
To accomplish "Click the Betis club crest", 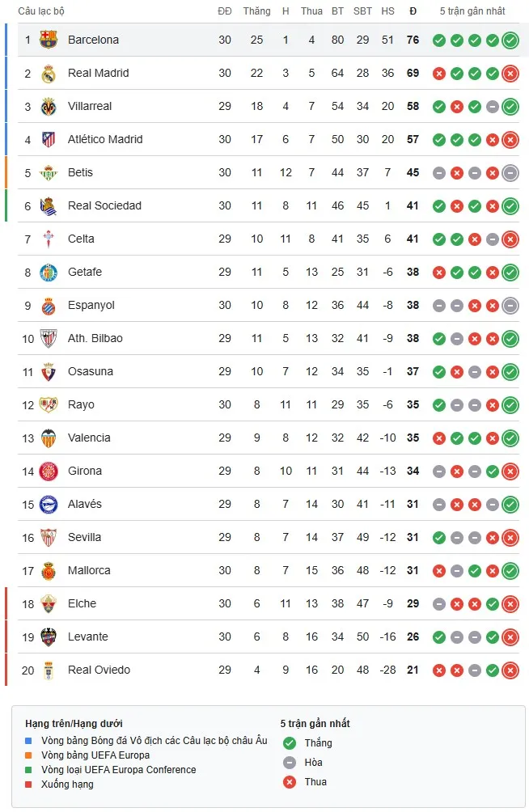I will click(x=49, y=172).
